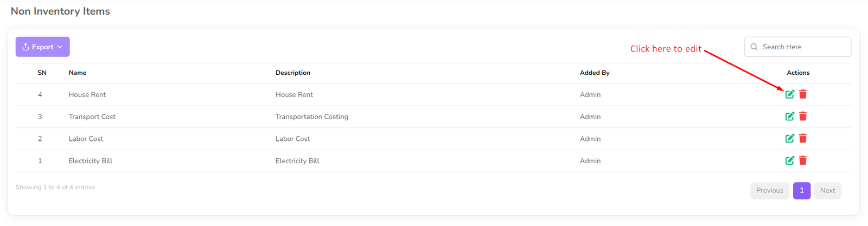The height and width of the screenshot is (226, 868).
Task: Sort by the Description column header
Action: (x=293, y=73)
